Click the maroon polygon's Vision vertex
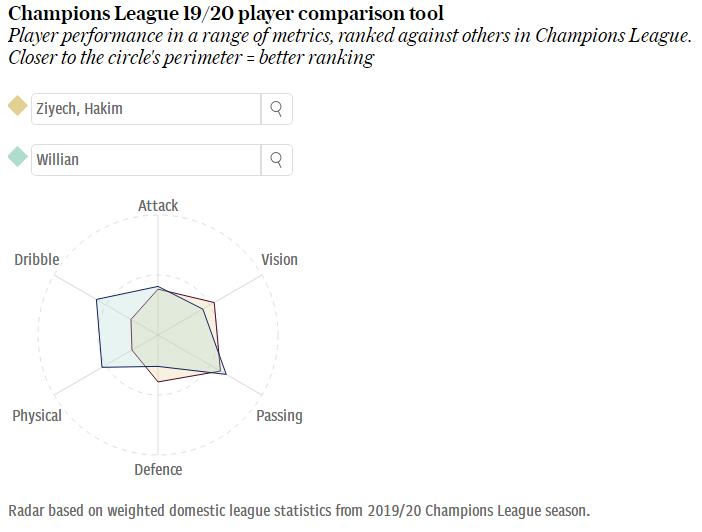702x532 pixels. [x=214, y=303]
